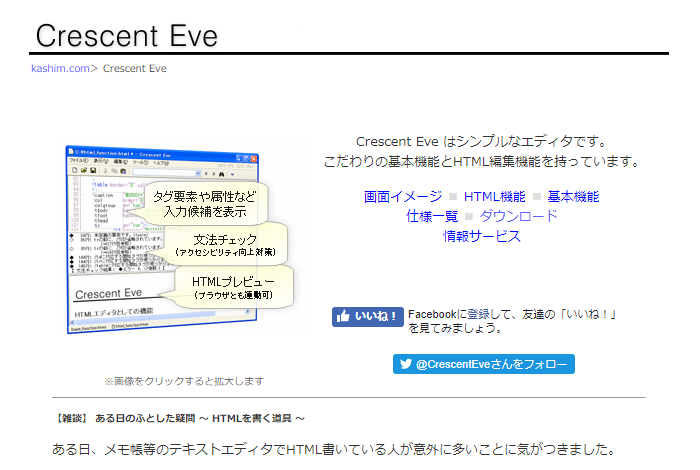Click the Crescent Eve はシンプルなエディタです text
Viewport: 700px width, 470px height.
[x=481, y=141]
